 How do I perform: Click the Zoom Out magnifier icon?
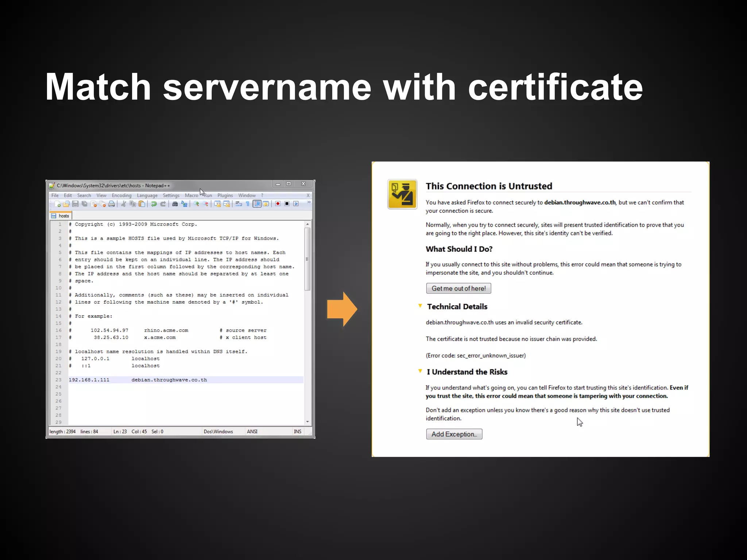(x=206, y=204)
